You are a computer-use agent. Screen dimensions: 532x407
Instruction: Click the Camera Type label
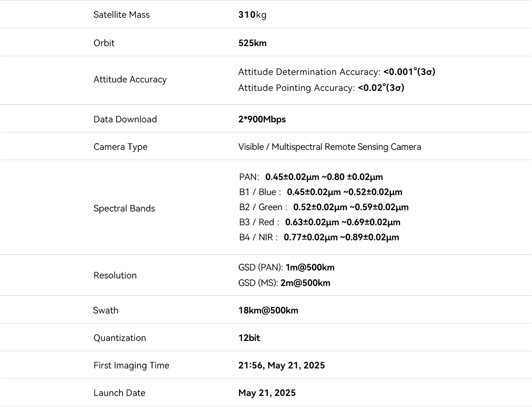click(x=120, y=147)
